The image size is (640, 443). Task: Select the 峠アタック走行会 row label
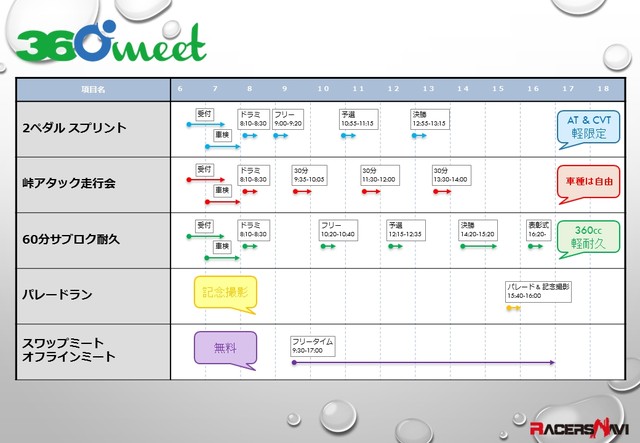(x=68, y=184)
